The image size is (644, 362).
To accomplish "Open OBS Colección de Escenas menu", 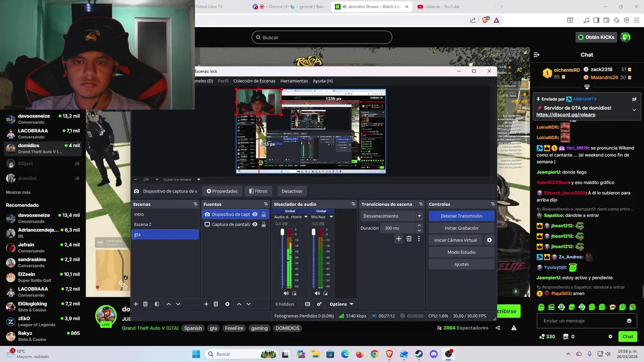I will pyautogui.click(x=254, y=81).
